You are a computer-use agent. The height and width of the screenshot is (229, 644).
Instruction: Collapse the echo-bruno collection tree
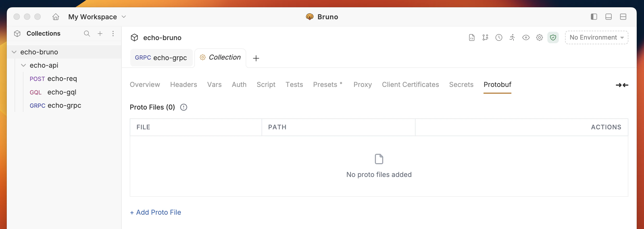pos(14,52)
